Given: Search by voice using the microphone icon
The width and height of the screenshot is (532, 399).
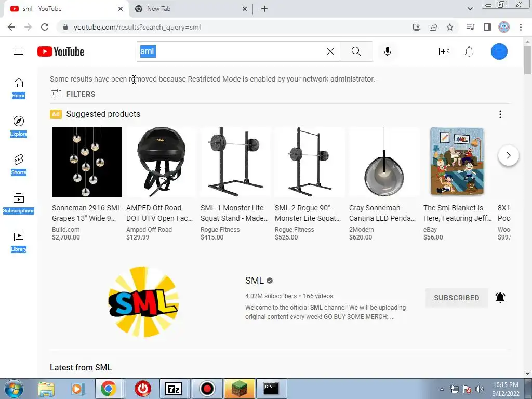Looking at the screenshot, I should click(x=387, y=51).
